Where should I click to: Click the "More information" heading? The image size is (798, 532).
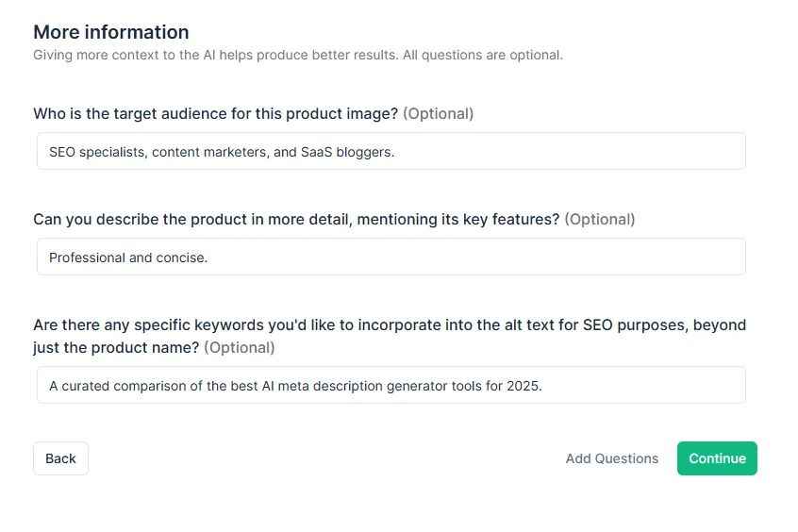tap(111, 32)
